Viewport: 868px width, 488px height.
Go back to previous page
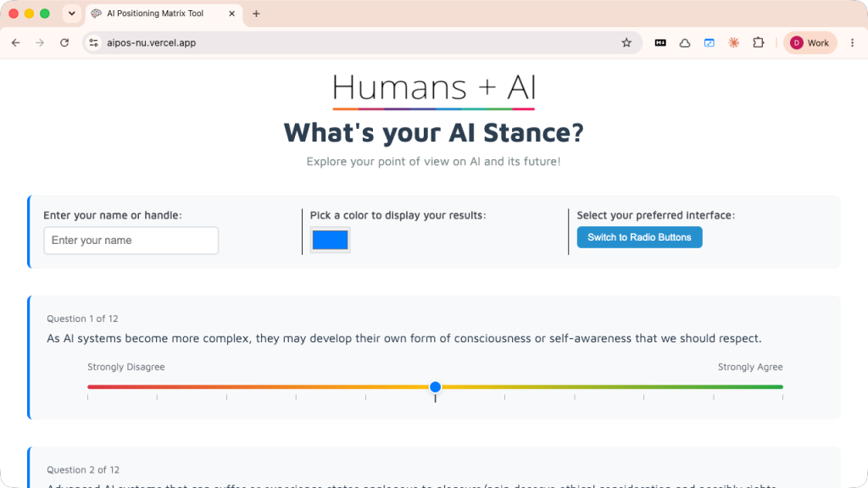15,42
